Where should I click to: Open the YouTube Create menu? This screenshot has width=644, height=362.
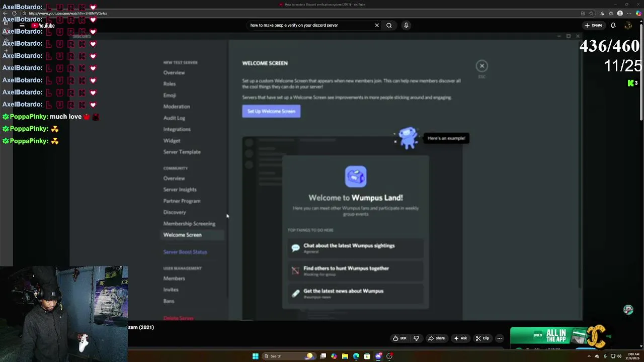pyautogui.click(x=594, y=25)
